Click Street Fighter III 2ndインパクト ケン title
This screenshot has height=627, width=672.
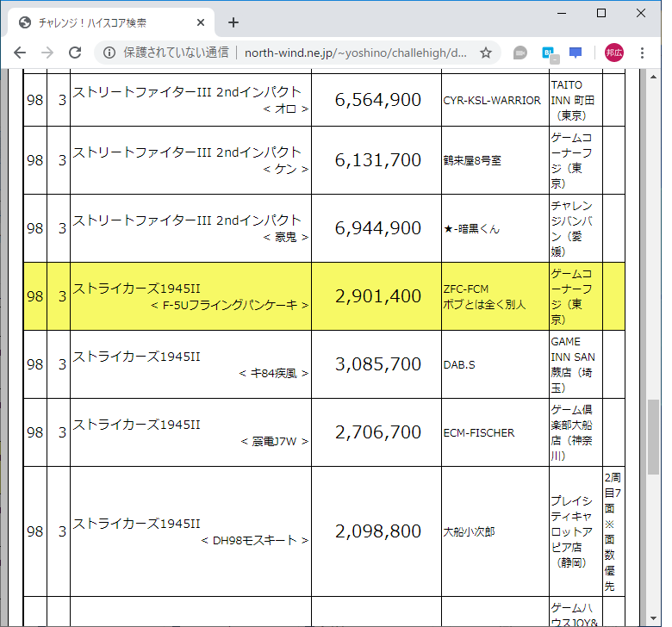point(190,160)
